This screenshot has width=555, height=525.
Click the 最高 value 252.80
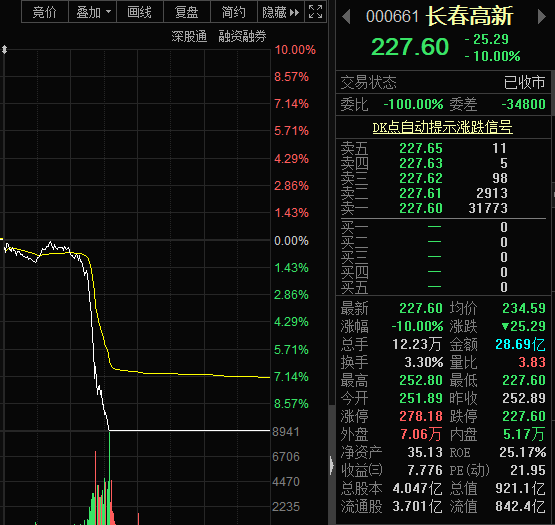pos(421,381)
